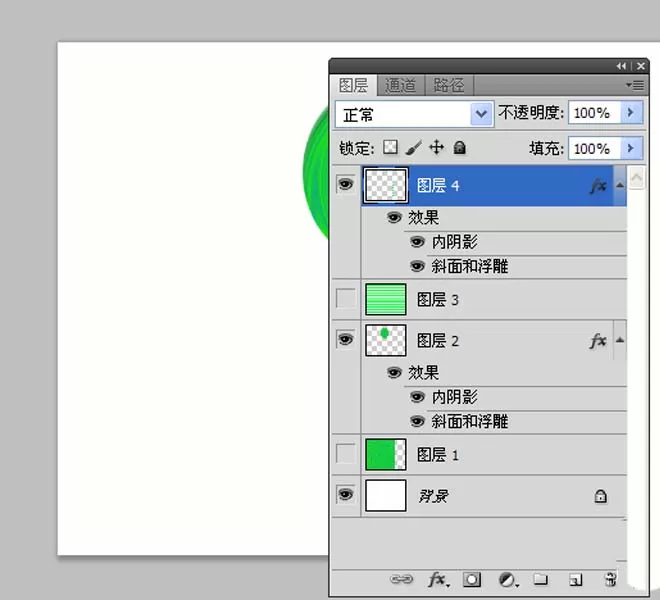Click the 不透明度 100% value field
The width and height of the screenshot is (660, 600).
[x=594, y=112]
